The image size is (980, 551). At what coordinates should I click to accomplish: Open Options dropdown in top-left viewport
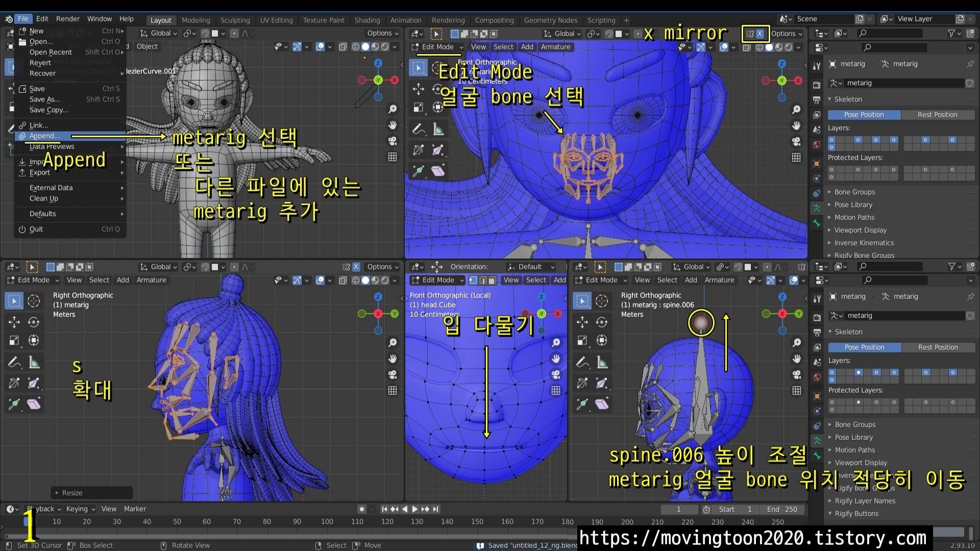[383, 33]
